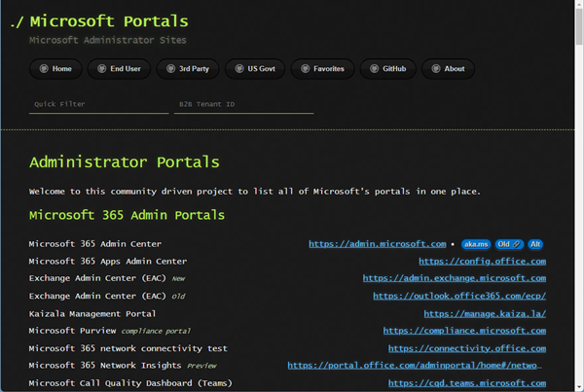Open the About page
The image size is (584, 392).
tap(448, 69)
